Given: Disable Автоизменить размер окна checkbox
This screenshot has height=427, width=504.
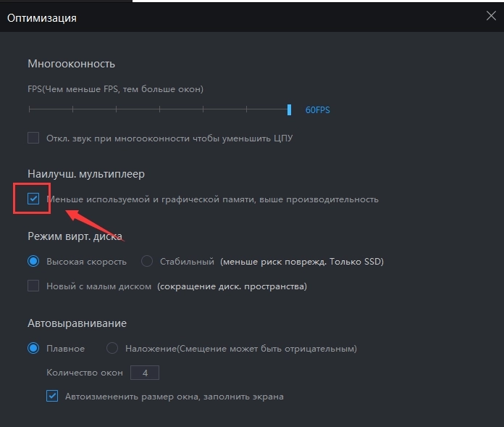Looking at the screenshot, I should coord(52,397).
